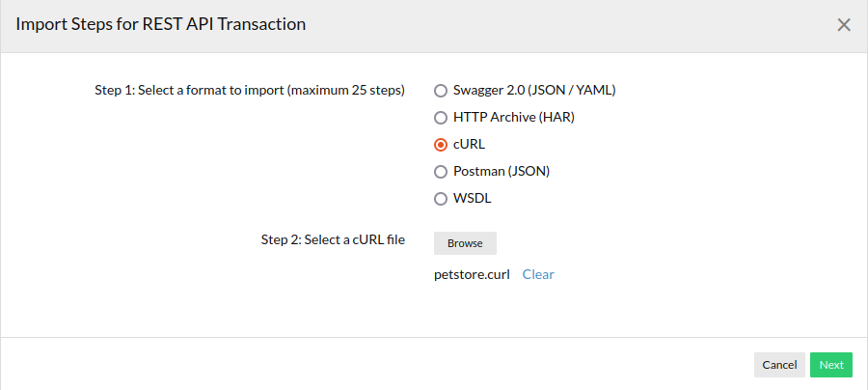Click the dialog title "Import Steps for REST API Transaction"
This screenshot has height=390, width=868.
pyautogui.click(x=160, y=25)
